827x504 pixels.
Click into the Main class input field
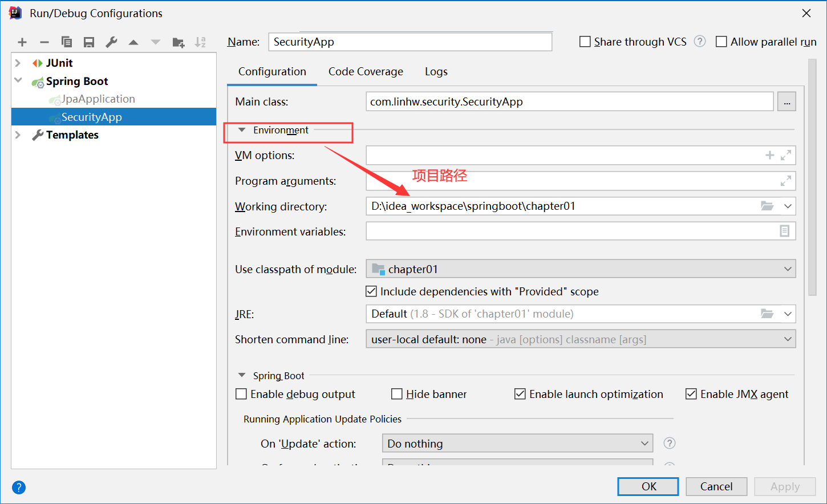569,102
